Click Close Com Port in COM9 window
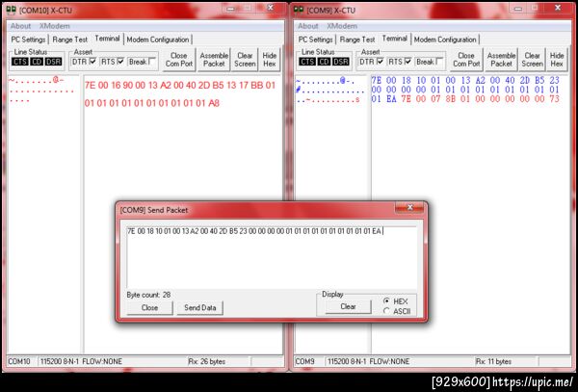 [x=466, y=60]
